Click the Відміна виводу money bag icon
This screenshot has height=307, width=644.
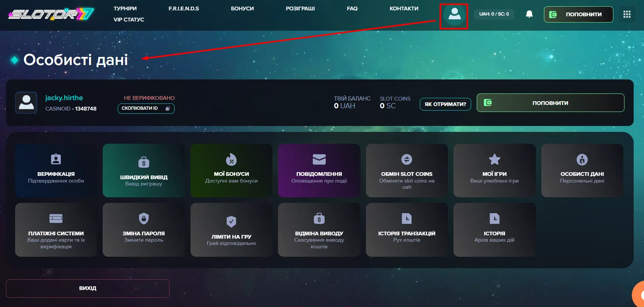(319, 218)
